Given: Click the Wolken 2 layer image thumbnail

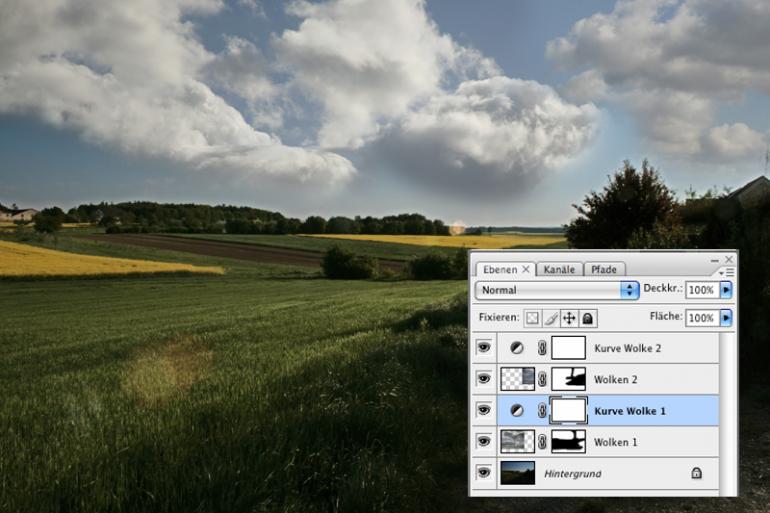Looking at the screenshot, I should [518, 379].
